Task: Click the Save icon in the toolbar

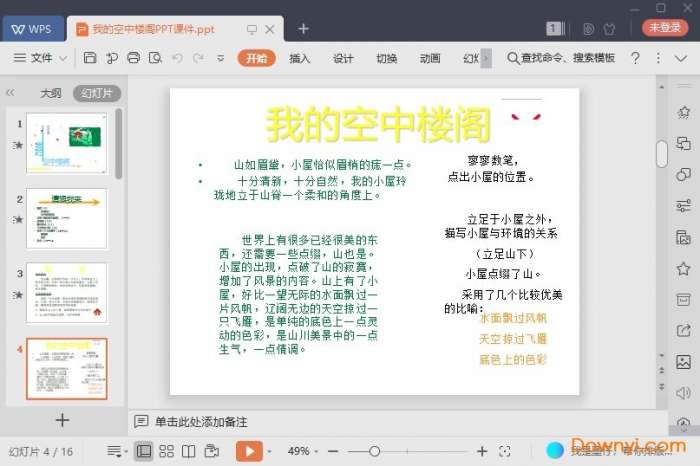Action: pos(90,58)
